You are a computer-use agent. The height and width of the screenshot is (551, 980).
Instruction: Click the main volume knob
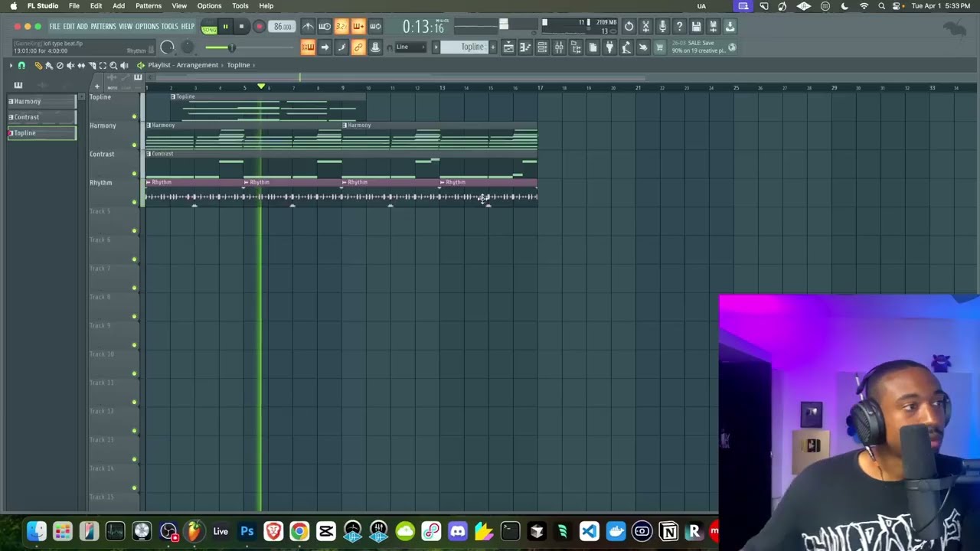click(x=167, y=48)
